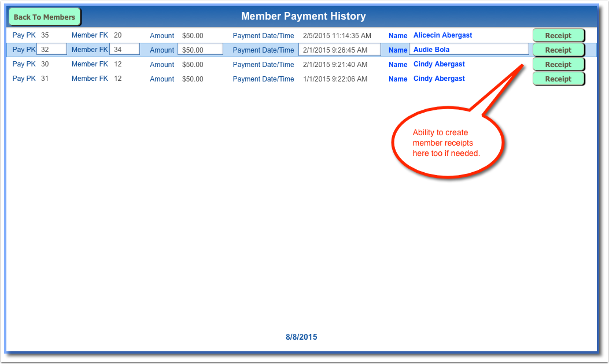Screen dimensions: 609x364
Task: Create Receipt for Pay PK 31
Action: tap(559, 79)
